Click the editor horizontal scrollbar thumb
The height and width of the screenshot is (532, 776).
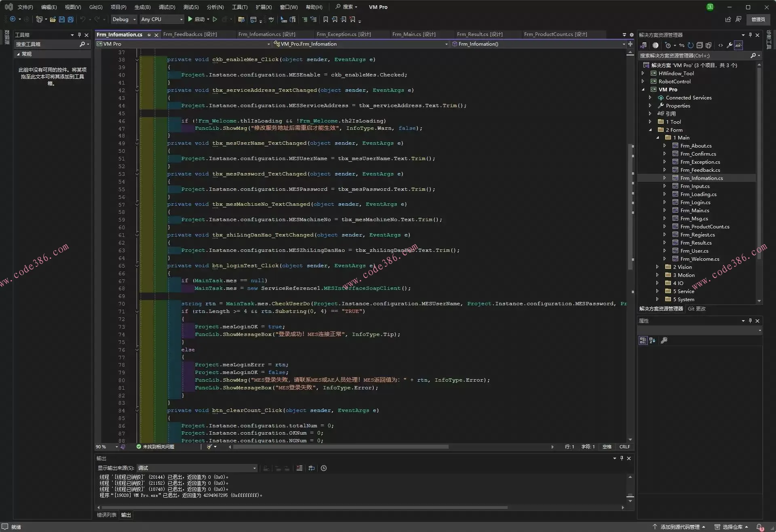click(x=341, y=447)
